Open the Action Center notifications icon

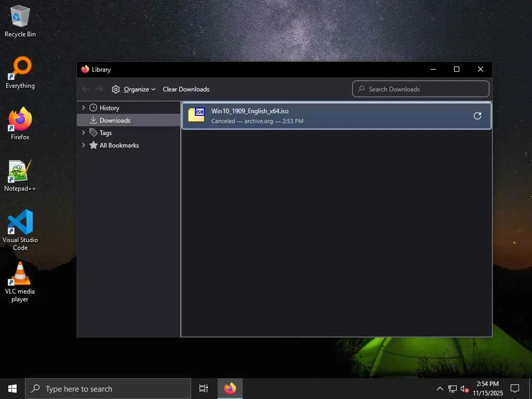pyautogui.click(x=515, y=389)
